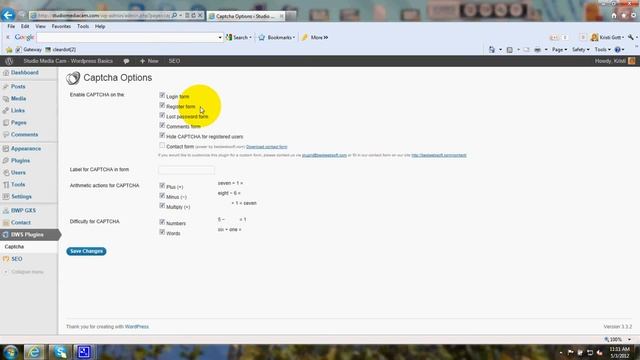
Task: Open Tools in the WordPress sidebar
Action: pos(18,184)
